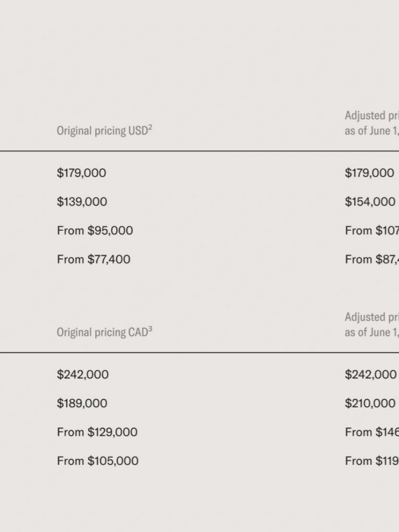Click the 'From $77,400' USD price

[93, 259]
